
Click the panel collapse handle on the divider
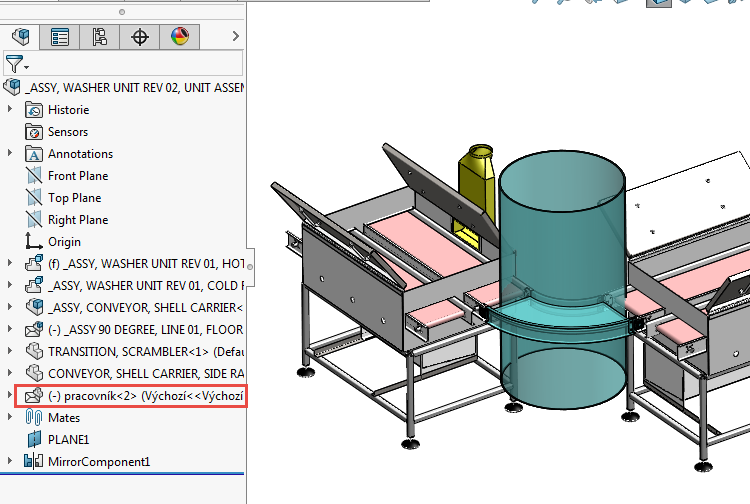coord(250,267)
